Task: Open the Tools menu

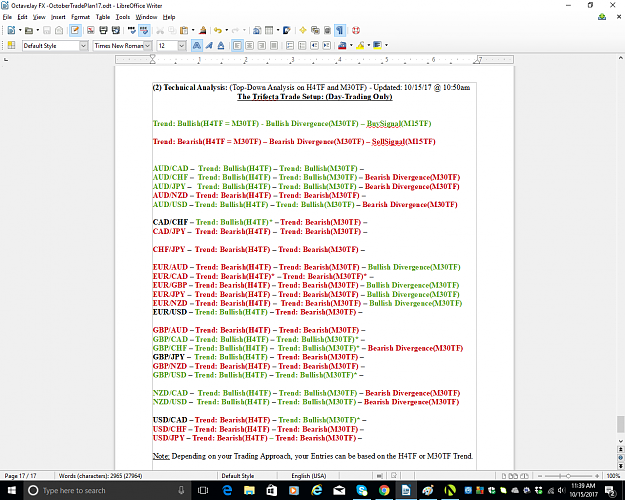Action: pyautogui.click(x=123, y=17)
